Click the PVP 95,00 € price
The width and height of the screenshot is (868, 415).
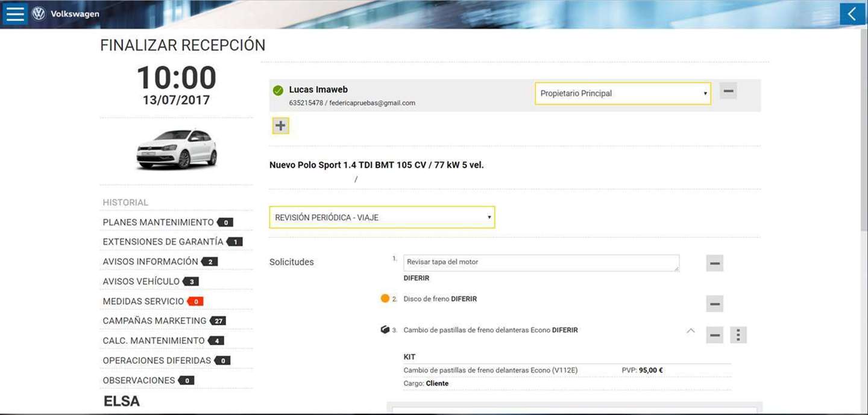[642, 370]
